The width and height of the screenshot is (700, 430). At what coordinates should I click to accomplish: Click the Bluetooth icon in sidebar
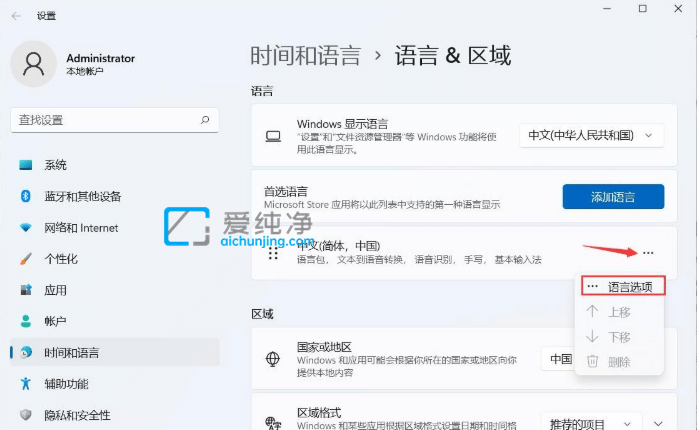click(26, 196)
